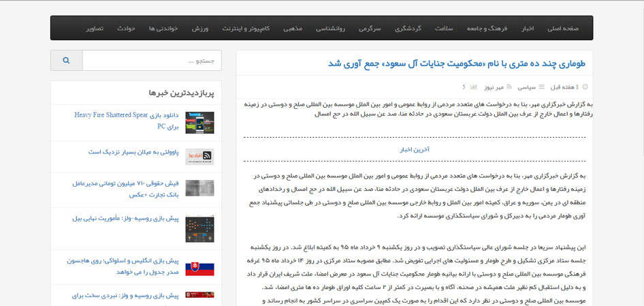Open the 'Heavy Fire Shattered Spear' game download news
644x306 pixels.
pos(127,121)
